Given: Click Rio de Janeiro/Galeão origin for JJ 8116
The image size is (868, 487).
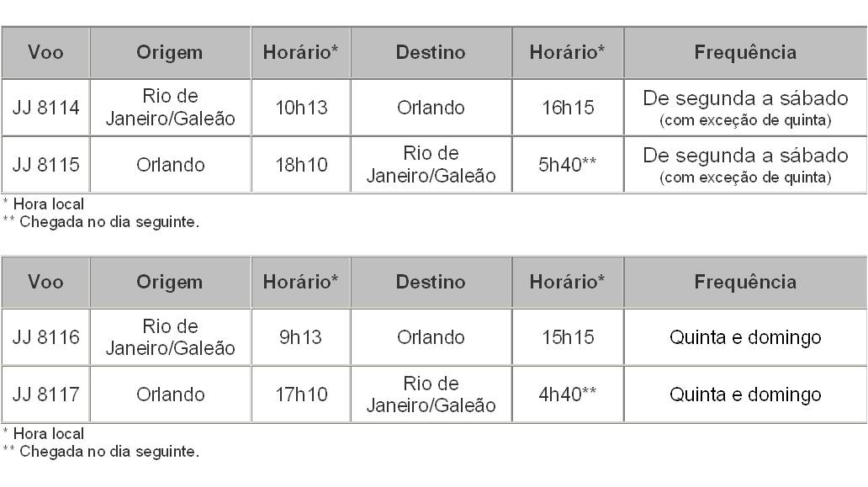Looking at the screenshot, I should (170, 337).
